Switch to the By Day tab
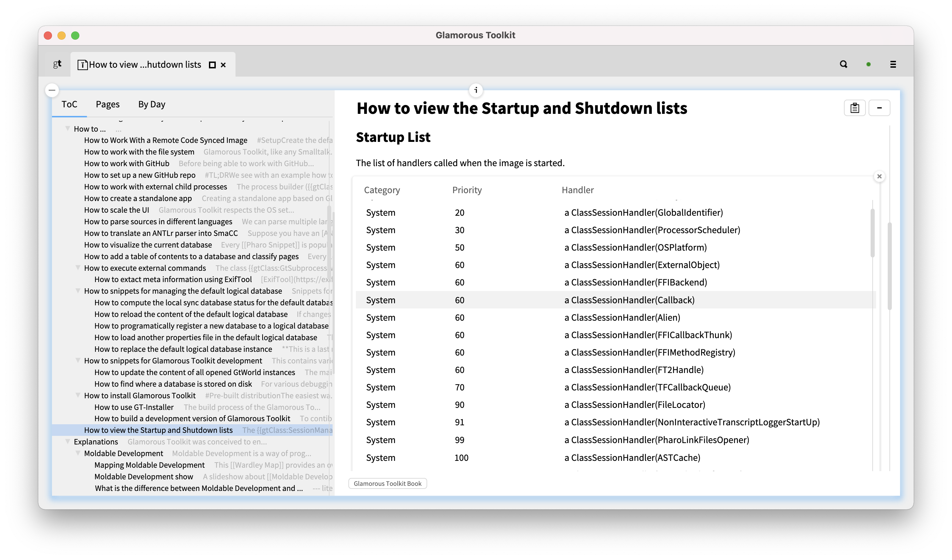Image resolution: width=952 pixels, height=560 pixels. click(x=151, y=104)
